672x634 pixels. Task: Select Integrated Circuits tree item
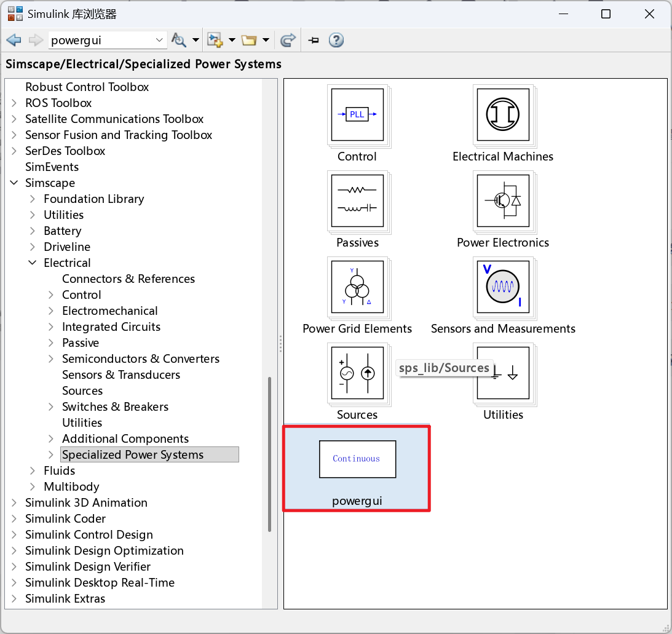(111, 327)
